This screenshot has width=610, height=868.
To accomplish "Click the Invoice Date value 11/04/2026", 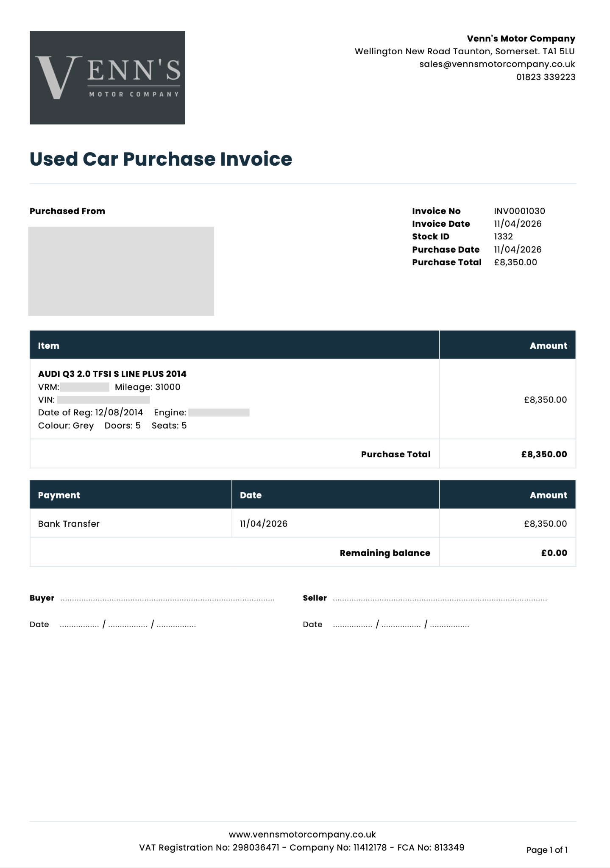I will coord(518,224).
